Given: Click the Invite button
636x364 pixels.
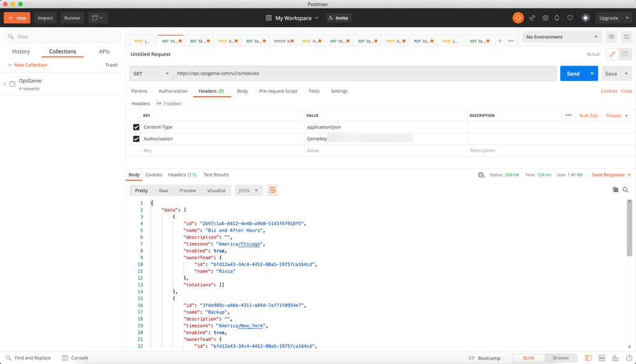Looking at the screenshot, I should pyautogui.click(x=339, y=18).
